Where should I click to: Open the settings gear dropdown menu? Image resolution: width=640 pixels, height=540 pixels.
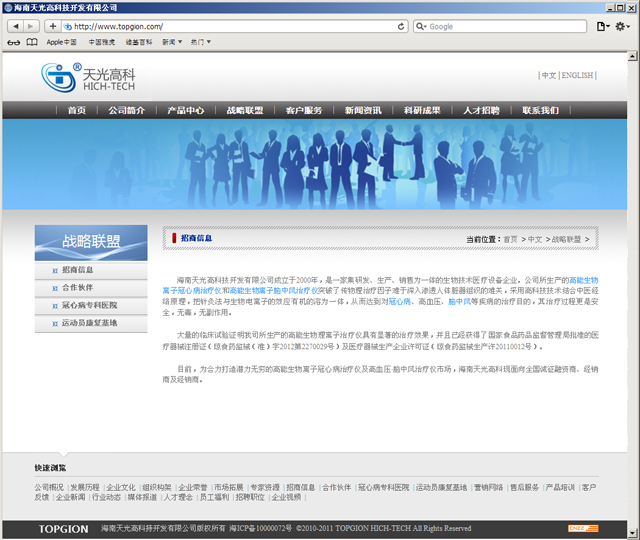[625, 26]
